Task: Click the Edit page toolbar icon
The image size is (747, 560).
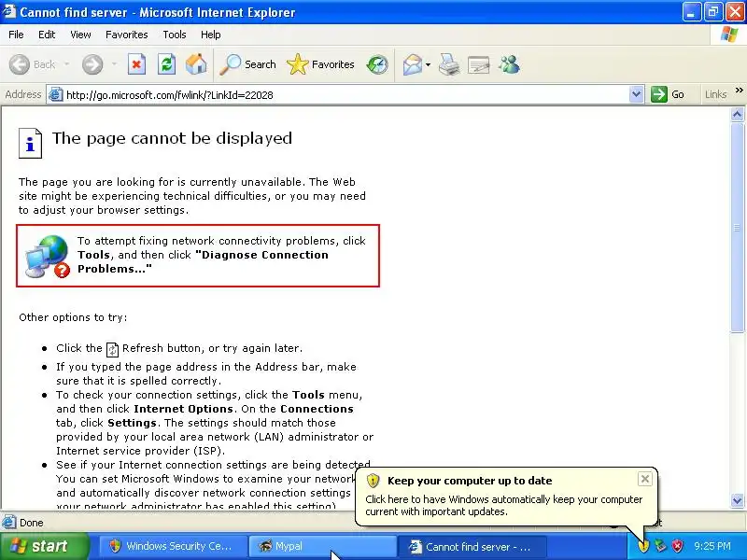Action: [479, 64]
